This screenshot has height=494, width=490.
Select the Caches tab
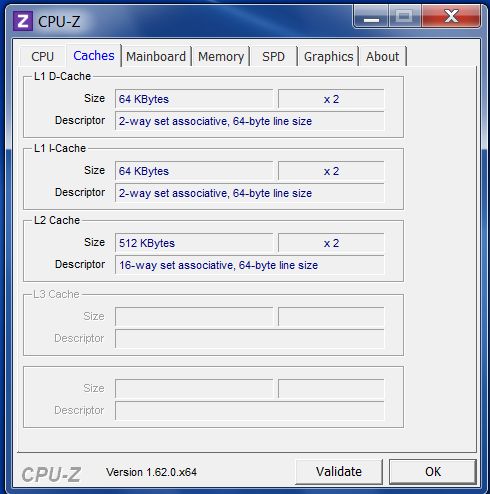[x=94, y=56]
